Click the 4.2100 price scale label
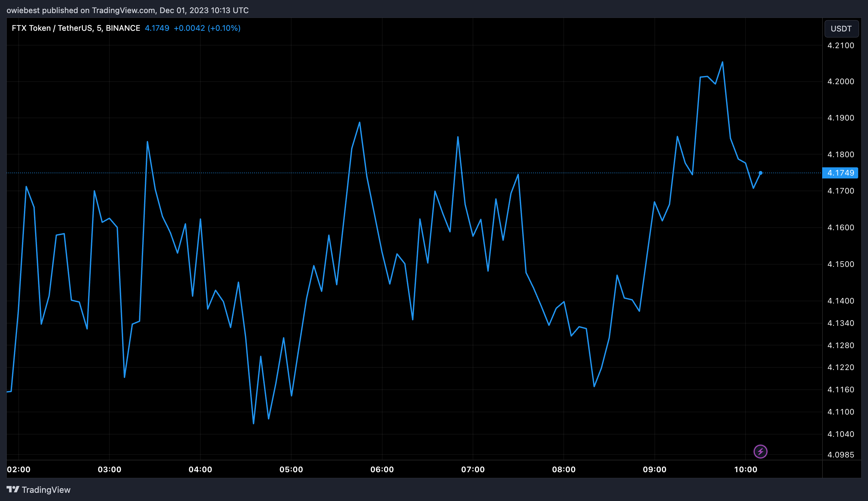868x501 pixels. (840, 46)
